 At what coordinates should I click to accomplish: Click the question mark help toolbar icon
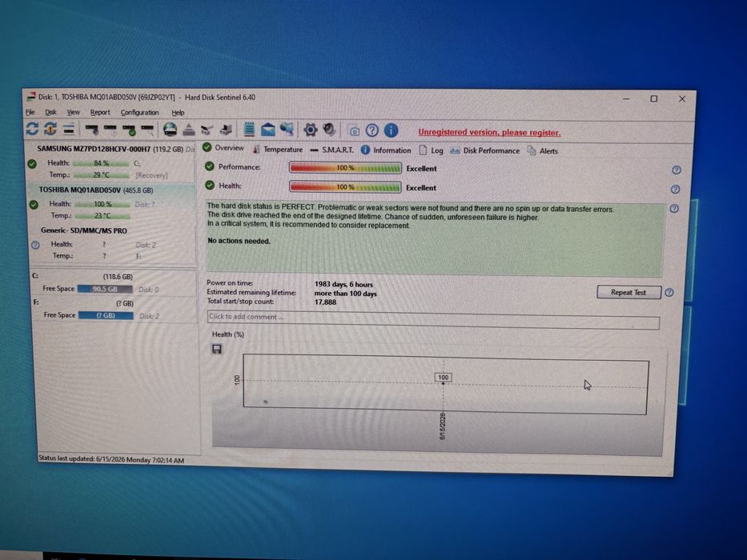372,130
